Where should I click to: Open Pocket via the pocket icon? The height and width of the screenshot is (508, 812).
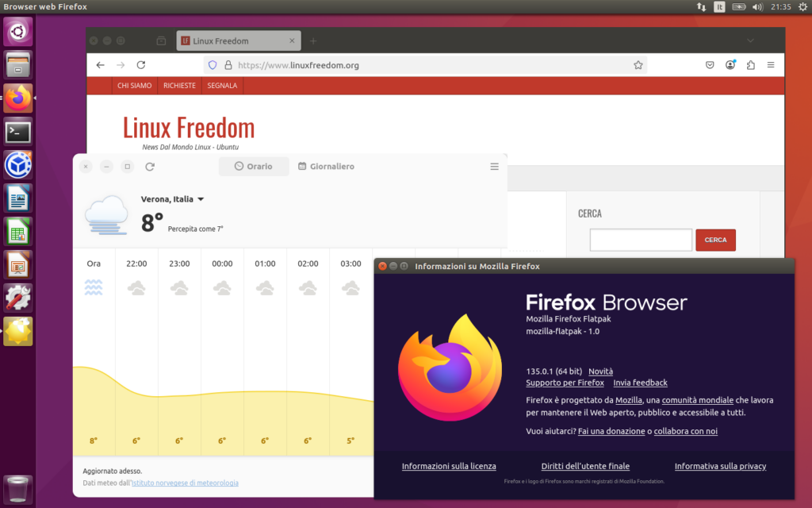tap(709, 65)
